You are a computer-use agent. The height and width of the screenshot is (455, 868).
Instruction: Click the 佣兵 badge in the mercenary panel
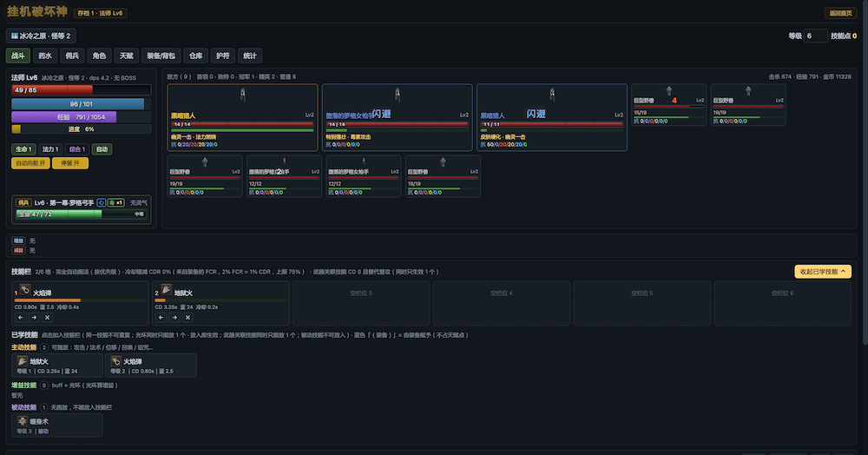click(x=23, y=202)
